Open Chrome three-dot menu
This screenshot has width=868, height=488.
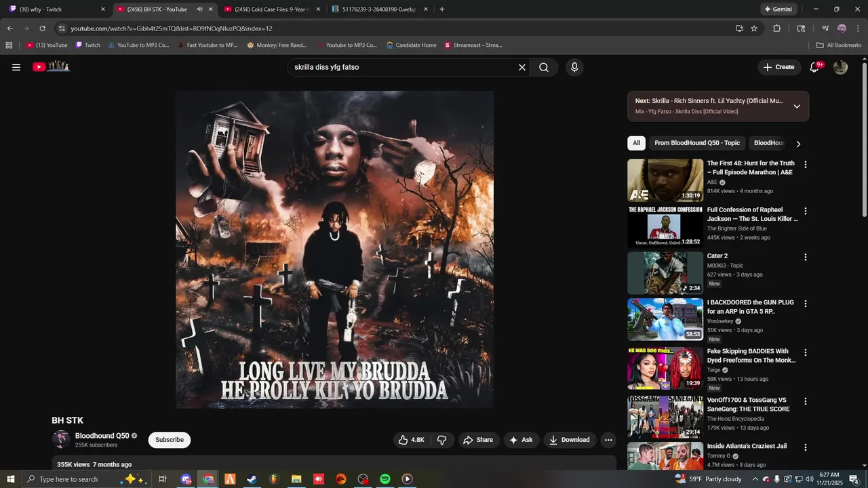859,28
